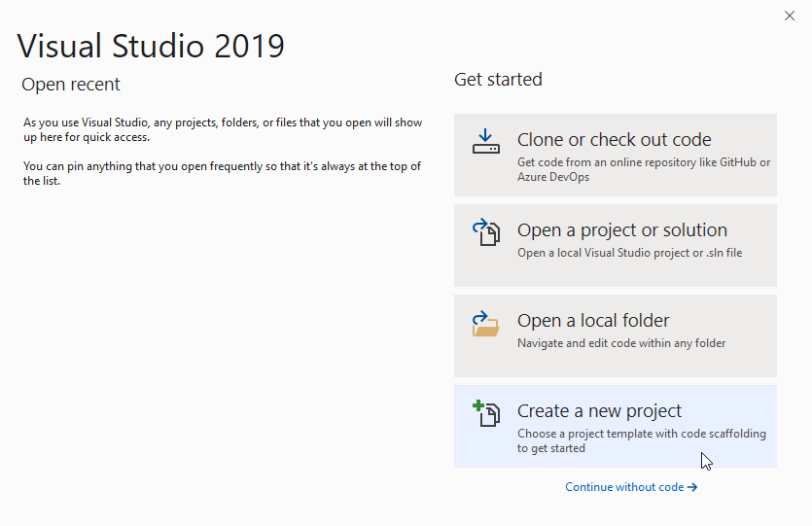This screenshot has width=812, height=526.
Task: Follow the 'Continue without code' link
Action: 624,487
